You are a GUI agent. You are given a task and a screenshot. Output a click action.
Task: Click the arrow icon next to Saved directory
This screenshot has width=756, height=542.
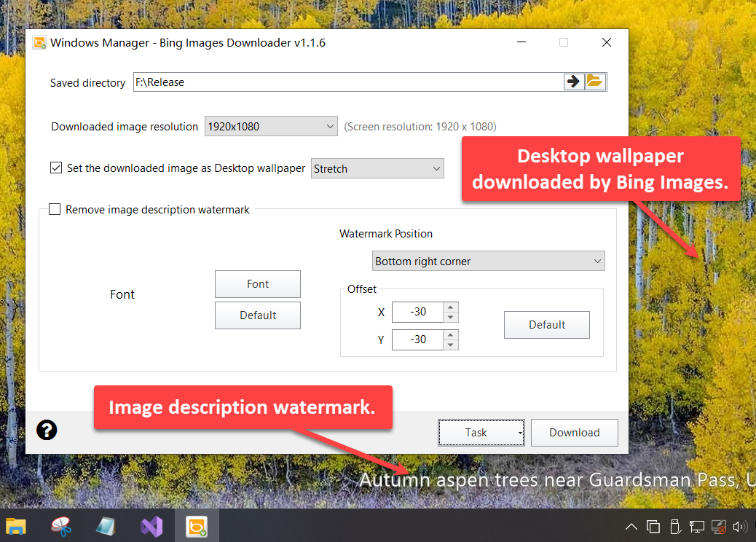click(574, 82)
